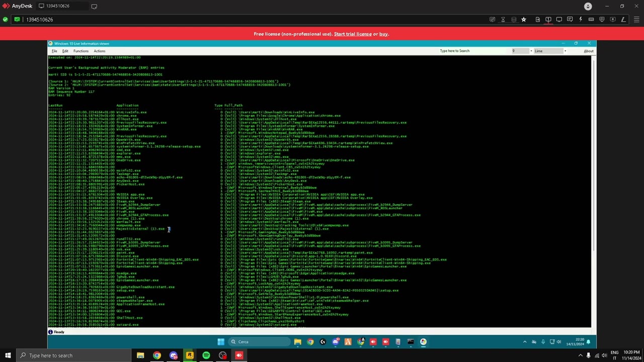
Task: Show hidden icons in the local system tray
Action: coord(580,355)
